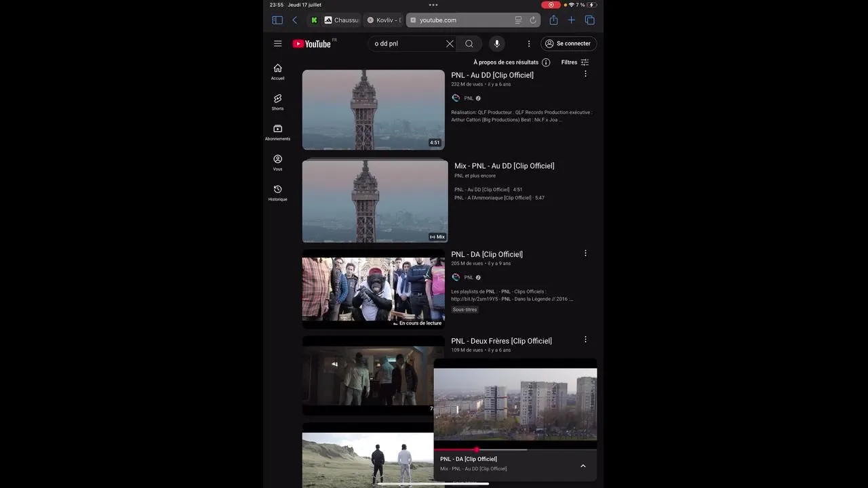The height and width of the screenshot is (488, 868).
Task: Click Se connecter button
Action: click(x=569, y=43)
